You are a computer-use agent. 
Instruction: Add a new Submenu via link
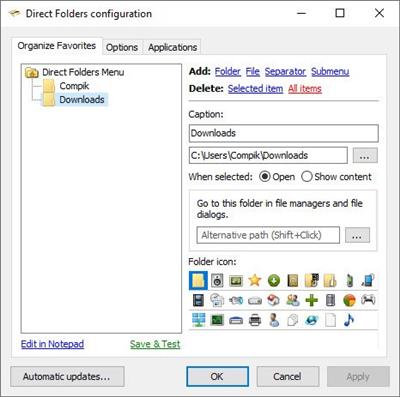[330, 71]
